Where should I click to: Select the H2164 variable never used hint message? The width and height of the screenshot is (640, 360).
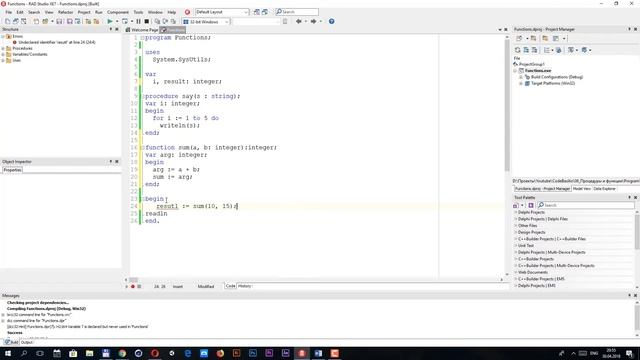pos(77,327)
